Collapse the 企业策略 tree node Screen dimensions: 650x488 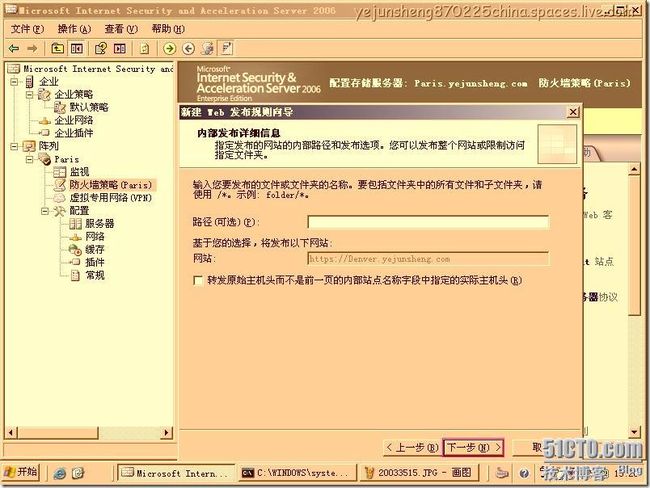[x=29, y=95]
